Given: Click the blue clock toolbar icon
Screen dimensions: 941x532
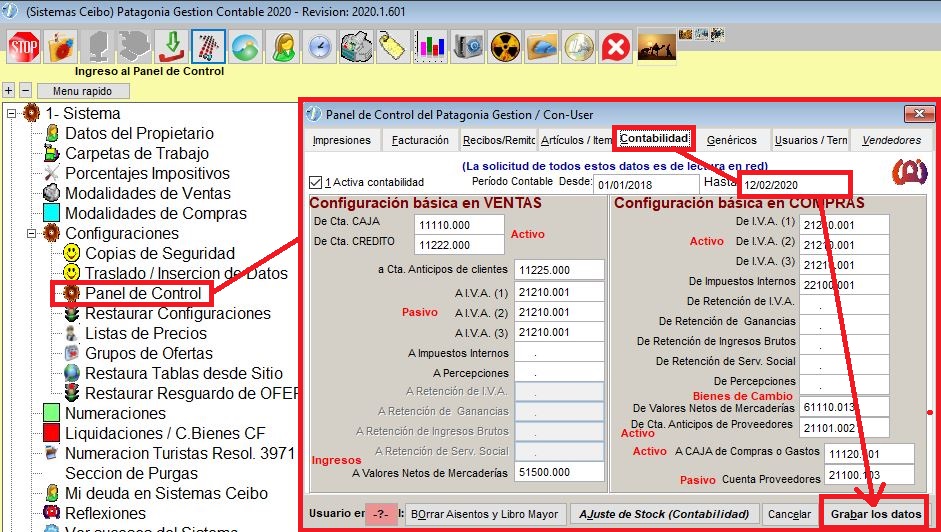Looking at the screenshot, I should point(320,47).
